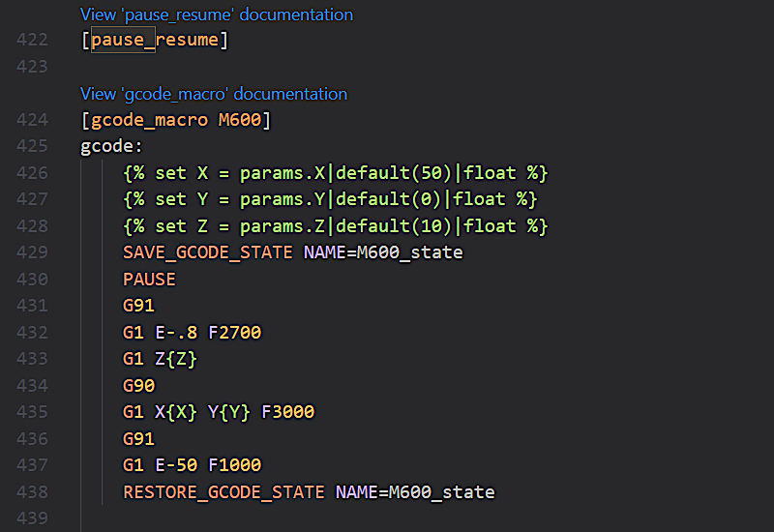The height and width of the screenshot is (532, 774).
Task: Click line number 436 in gutter
Action: point(32,439)
